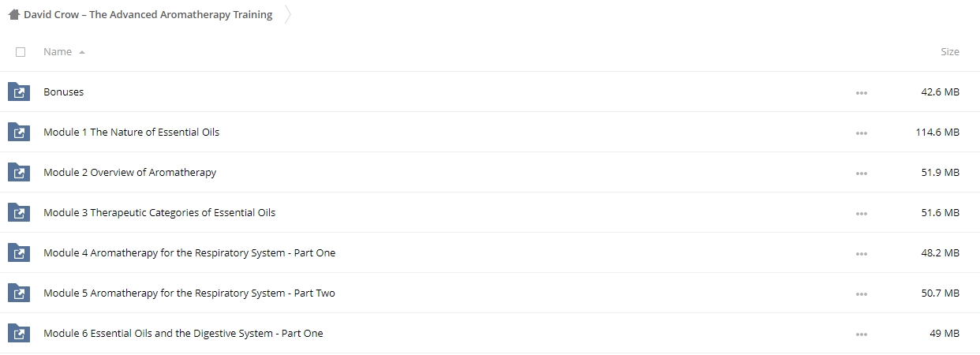Click the Module 5 shared folder icon
Image resolution: width=980 pixels, height=355 pixels.
coord(19,293)
